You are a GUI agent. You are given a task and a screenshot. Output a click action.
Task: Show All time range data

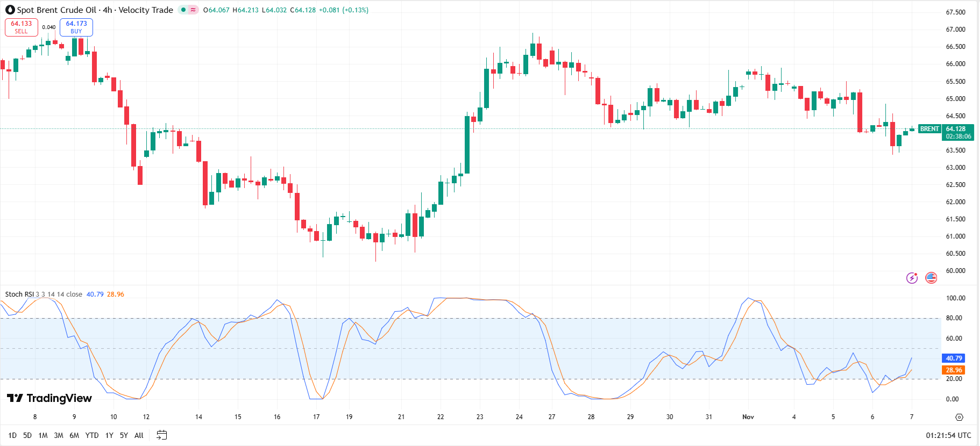click(139, 435)
